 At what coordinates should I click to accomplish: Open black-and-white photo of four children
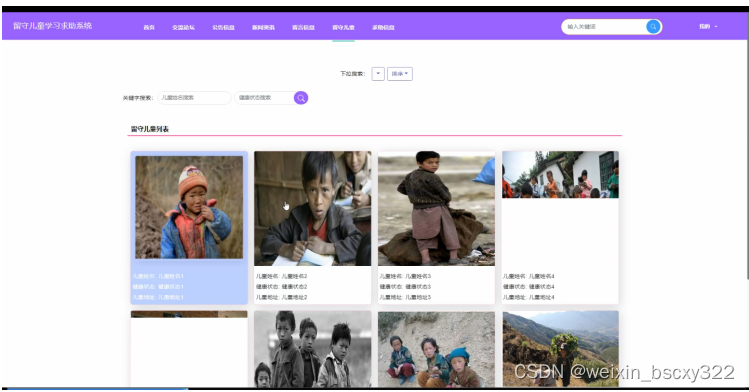coord(312,350)
